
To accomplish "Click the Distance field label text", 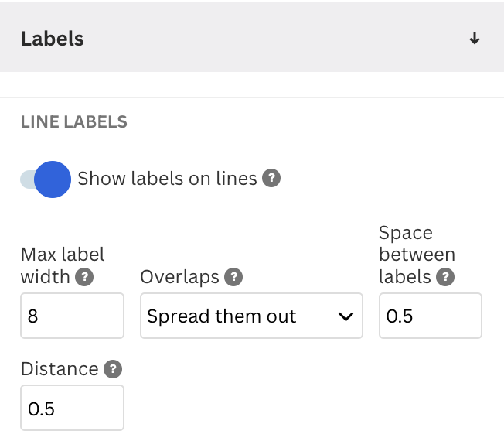I will point(60,369).
